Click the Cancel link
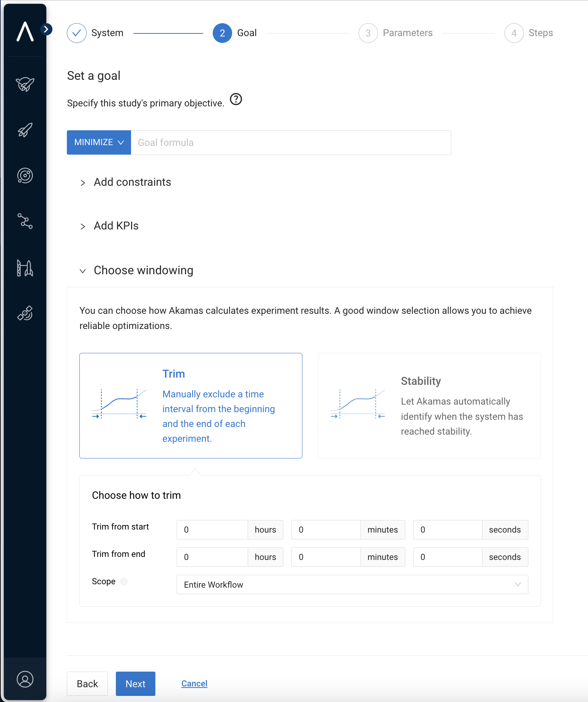The width and height of the screenshot is (588, 702). [194, 684]
